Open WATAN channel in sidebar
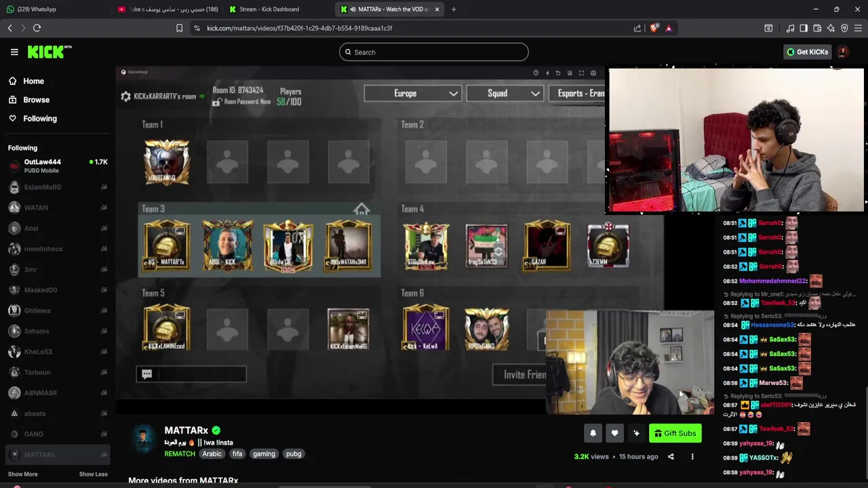 pyautogui.click(x=57, y=207)
